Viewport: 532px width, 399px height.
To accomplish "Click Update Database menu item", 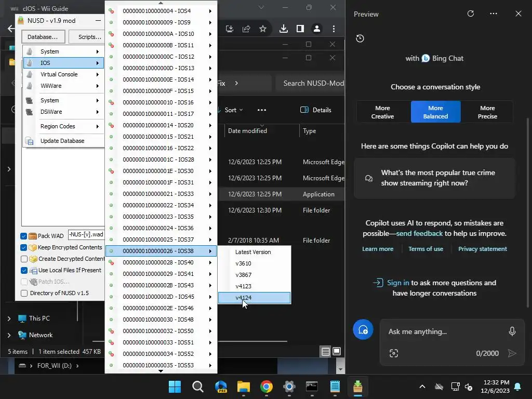I will (x=63, y=141).
